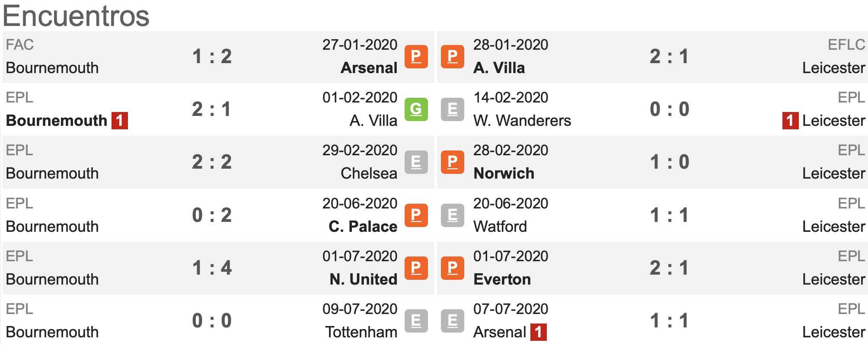Click the Encuentros heading
Viewport: 868px width, 346px height.
coord(76,16)
